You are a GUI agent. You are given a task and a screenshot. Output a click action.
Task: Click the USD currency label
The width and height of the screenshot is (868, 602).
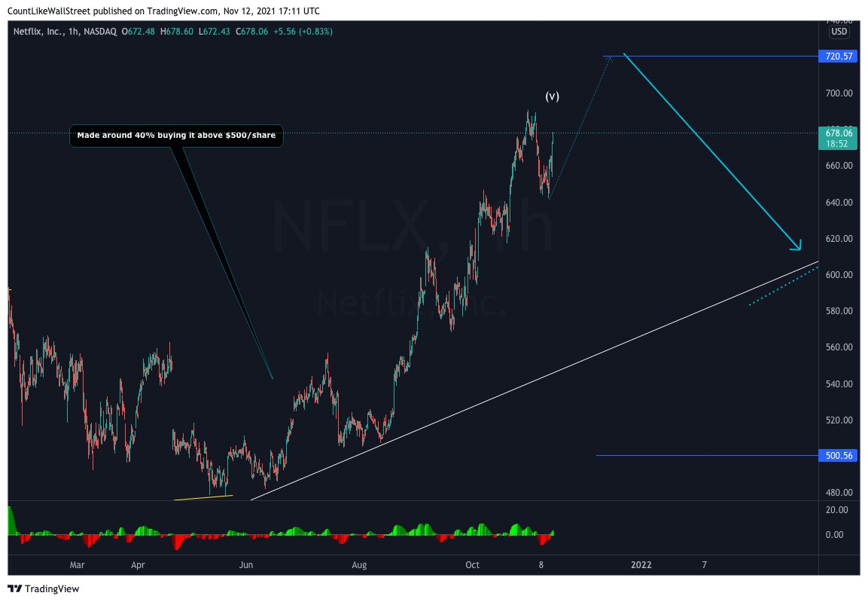[x=839, y=32]
